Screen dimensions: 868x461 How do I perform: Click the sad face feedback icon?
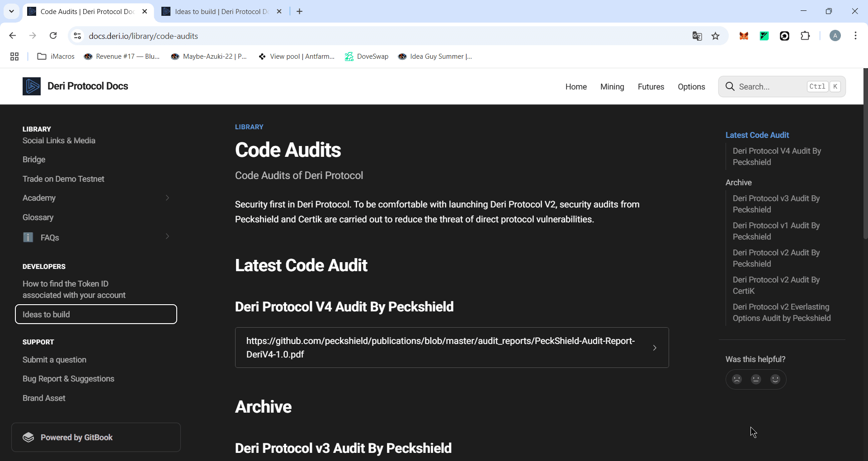(x=737, y=379)
